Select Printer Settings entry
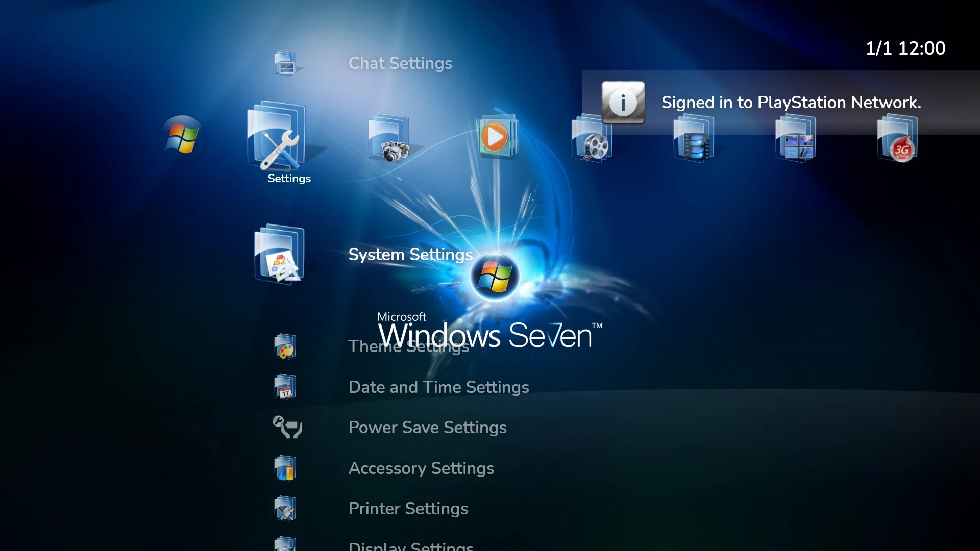Viewport: 980px width, 551px height. 408,509
